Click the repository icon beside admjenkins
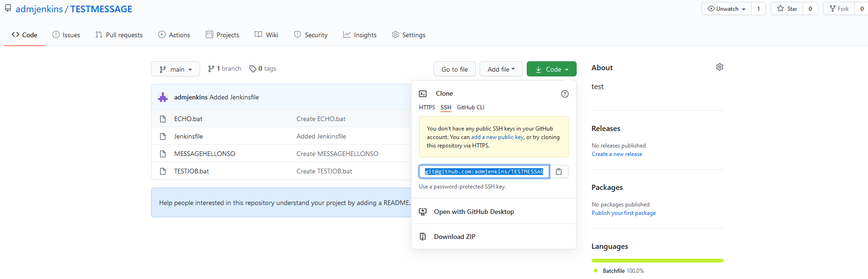Image resolution: width=868 pixels, height=279 pixels. (8, 8)
